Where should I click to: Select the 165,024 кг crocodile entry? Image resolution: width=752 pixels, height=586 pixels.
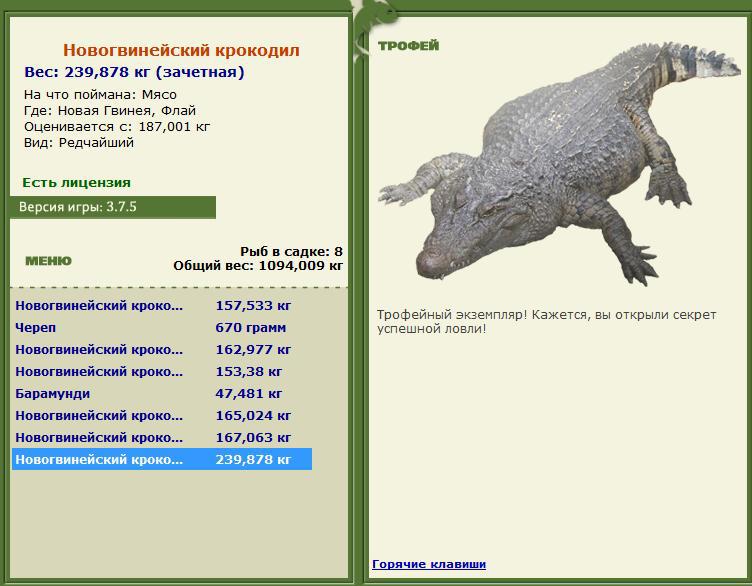tap(162, 416)
